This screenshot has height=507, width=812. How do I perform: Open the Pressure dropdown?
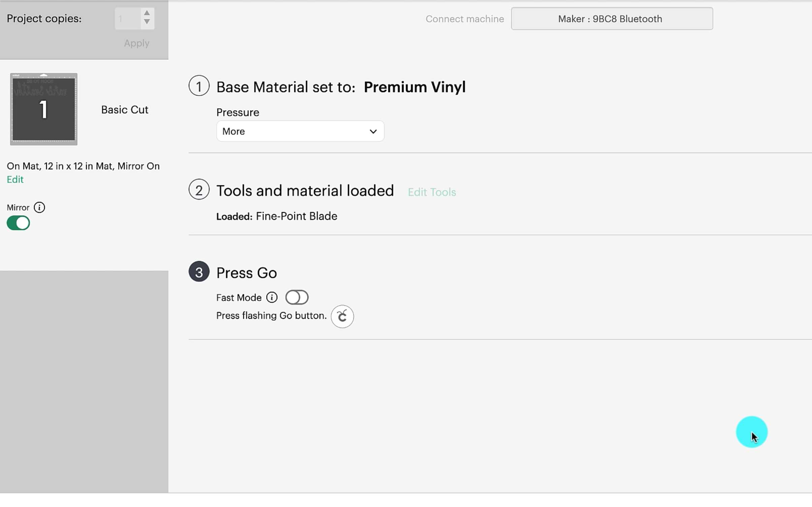pyautogui.click(x=300, y=131)
